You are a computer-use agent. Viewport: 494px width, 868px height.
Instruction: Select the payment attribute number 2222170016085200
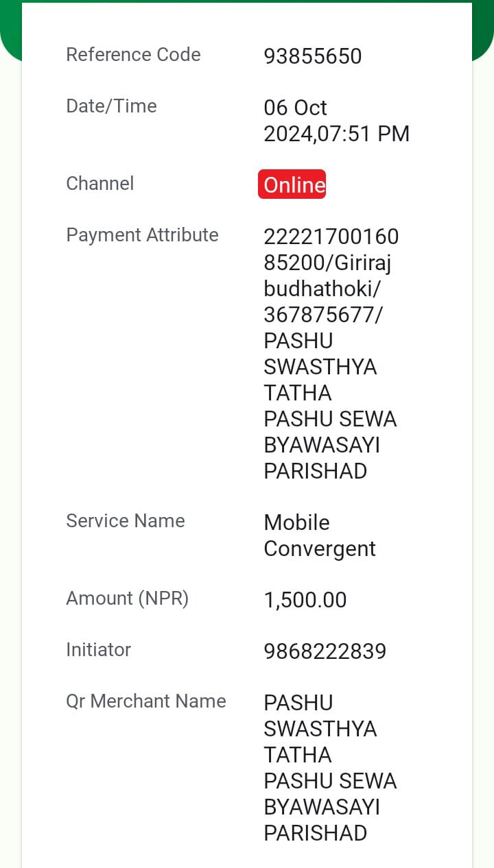(x=331, y=250)
